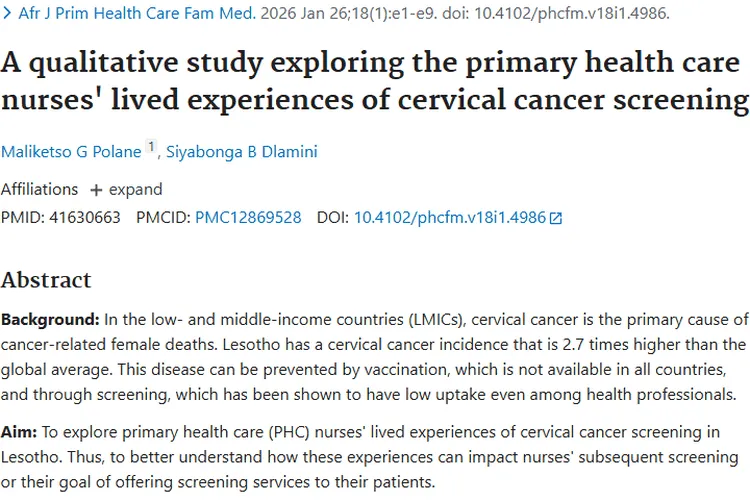Click the external link icon after the DOI
This screenshot has height=500, width=750.
[556, 218]
